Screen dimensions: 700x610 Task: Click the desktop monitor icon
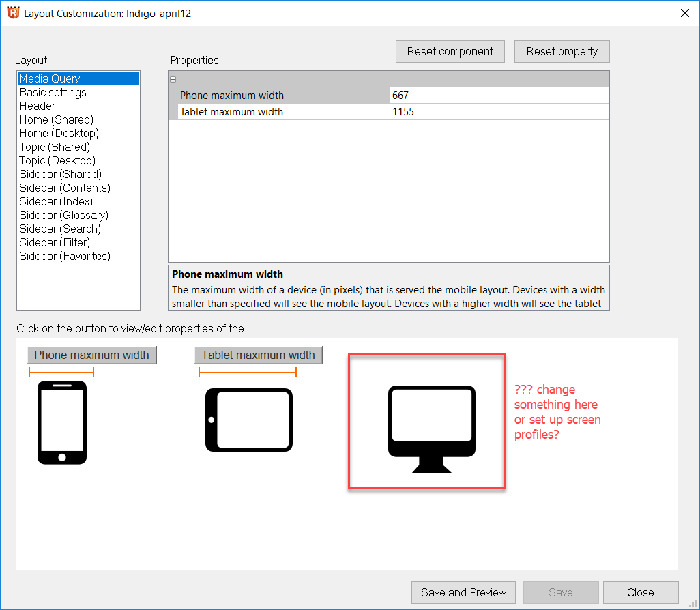432,429
